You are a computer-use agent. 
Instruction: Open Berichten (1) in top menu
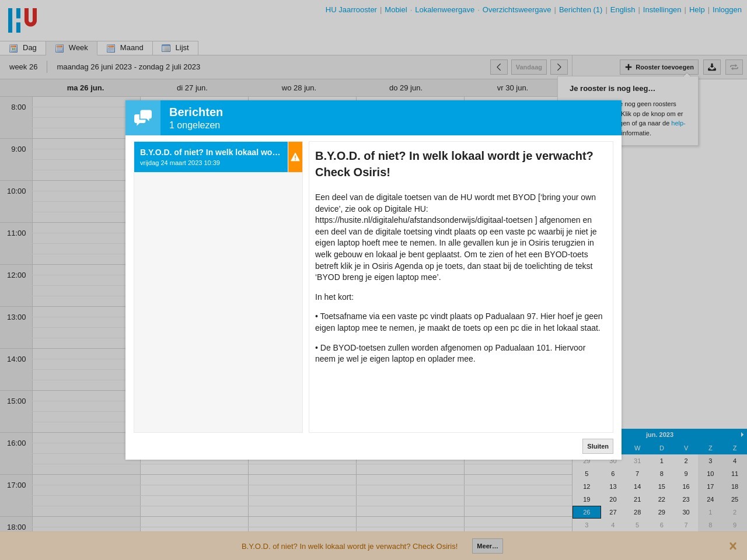[x=581, y=10]
